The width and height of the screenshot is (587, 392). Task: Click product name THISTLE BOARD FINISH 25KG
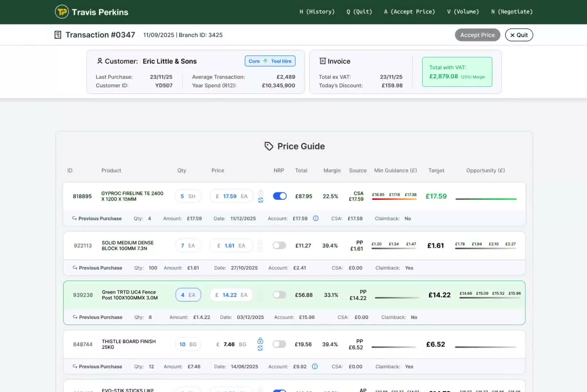click(x=129, y=344)
